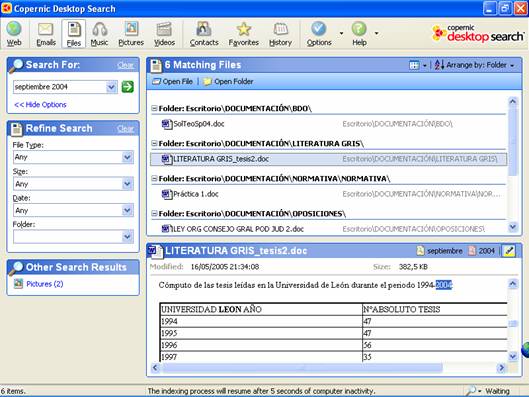
Task: Select SolTeoSp04.doc result
Action: click(329, 124)
